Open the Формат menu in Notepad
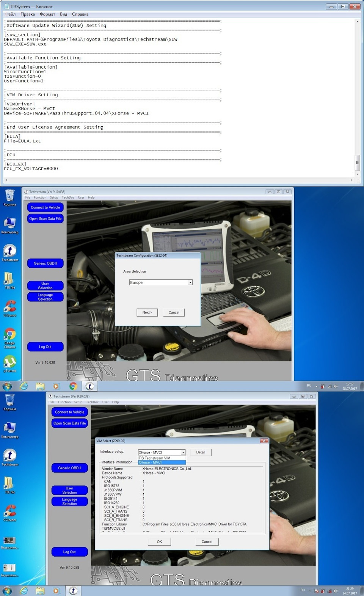Screen dimensions: 364x596 pos(47,14)
